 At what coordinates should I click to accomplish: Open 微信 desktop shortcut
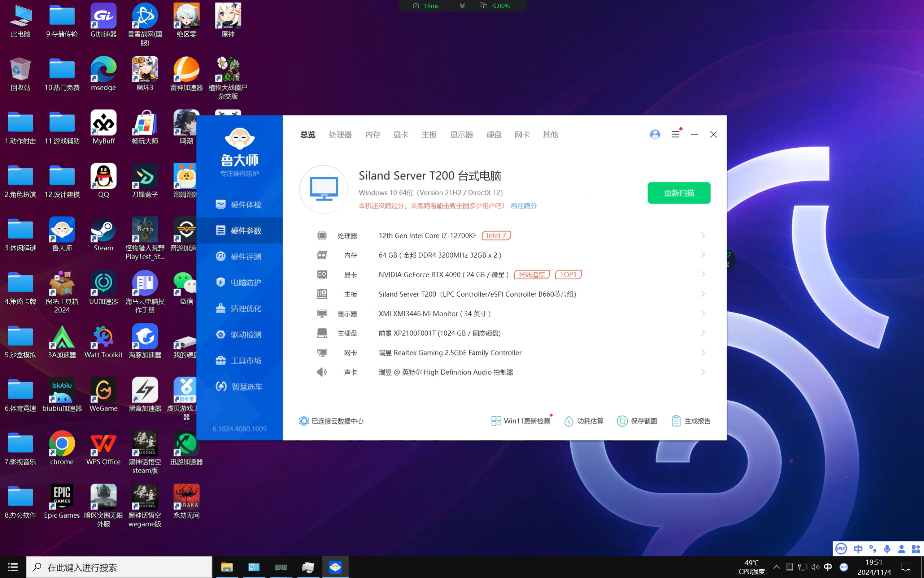pos(186,288)
